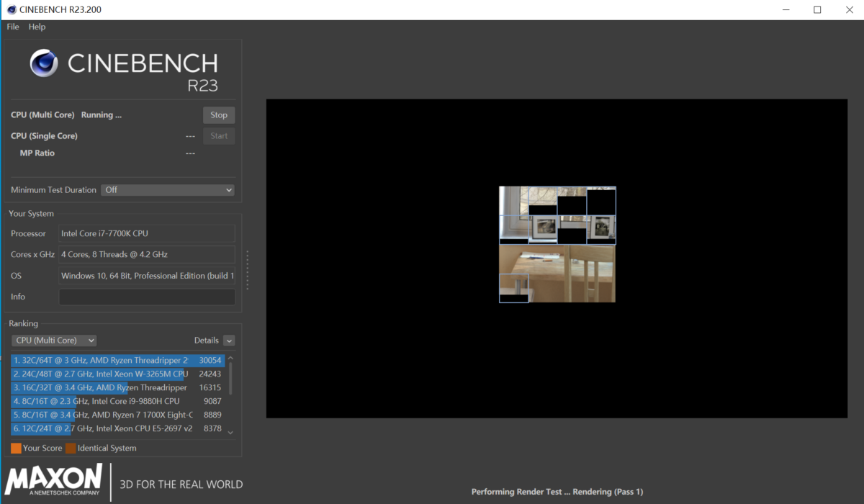864x504 pixels.
Task: Open the Help menu
Action: (37, 27)
